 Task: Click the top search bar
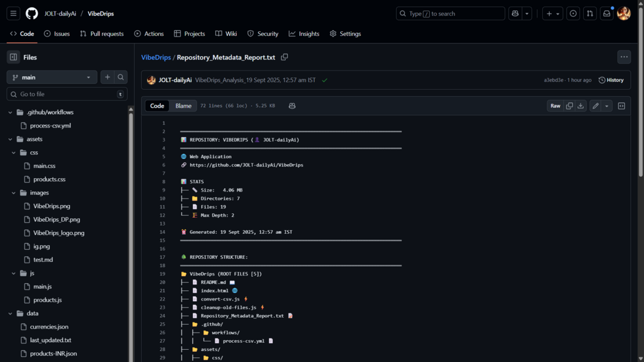(x=450, y=13)
